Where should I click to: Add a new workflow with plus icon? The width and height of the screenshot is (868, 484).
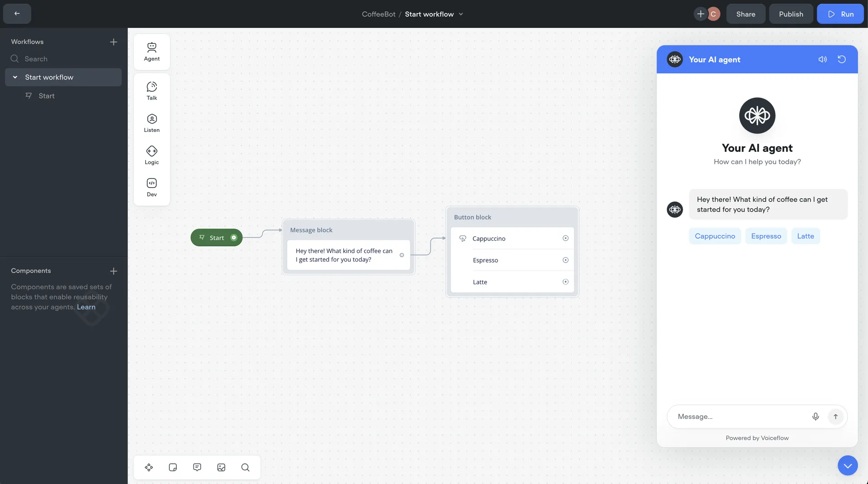[x=113, y=42]
